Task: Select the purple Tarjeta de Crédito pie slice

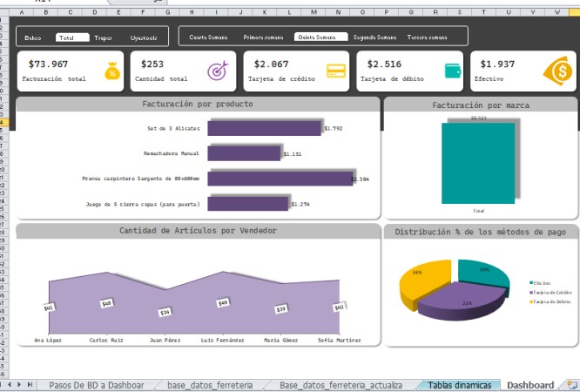Action: point(461,301)
